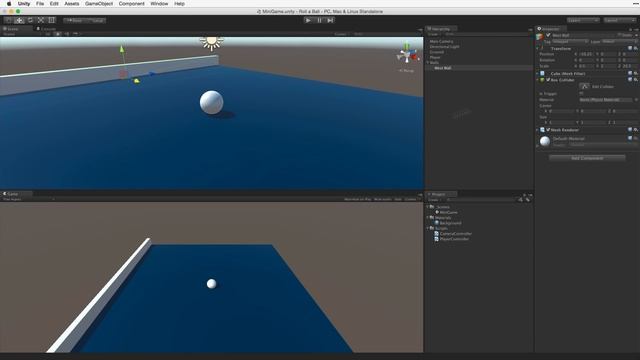640x360 pixels.
Task: Select the Inspector tab
Action: click(550, 29)
